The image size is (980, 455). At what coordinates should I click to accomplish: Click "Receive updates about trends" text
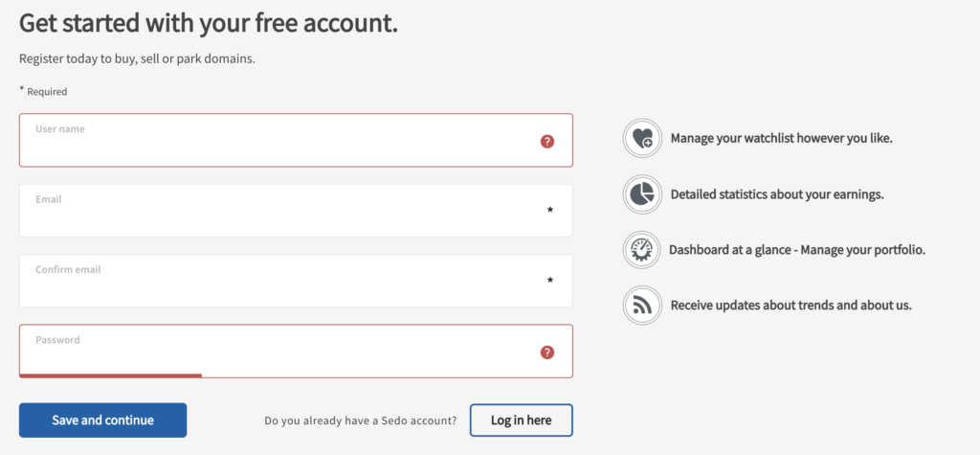pos(791,306)
